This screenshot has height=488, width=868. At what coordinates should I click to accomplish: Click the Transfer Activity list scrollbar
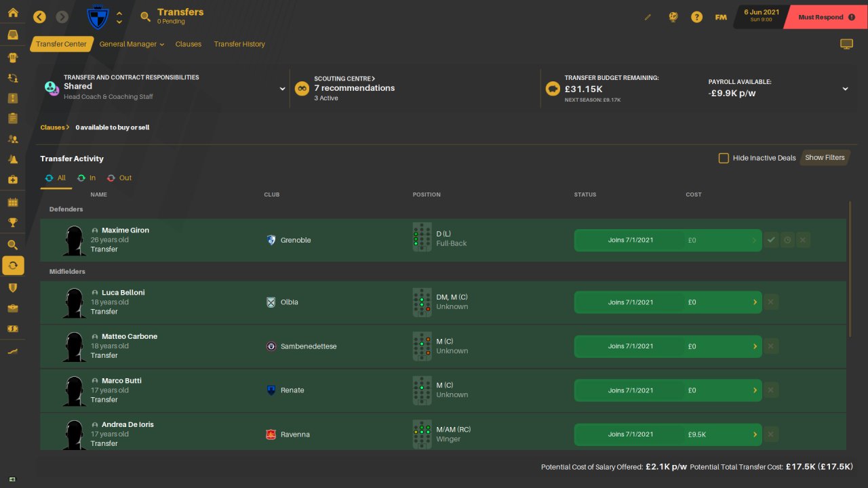849,269
